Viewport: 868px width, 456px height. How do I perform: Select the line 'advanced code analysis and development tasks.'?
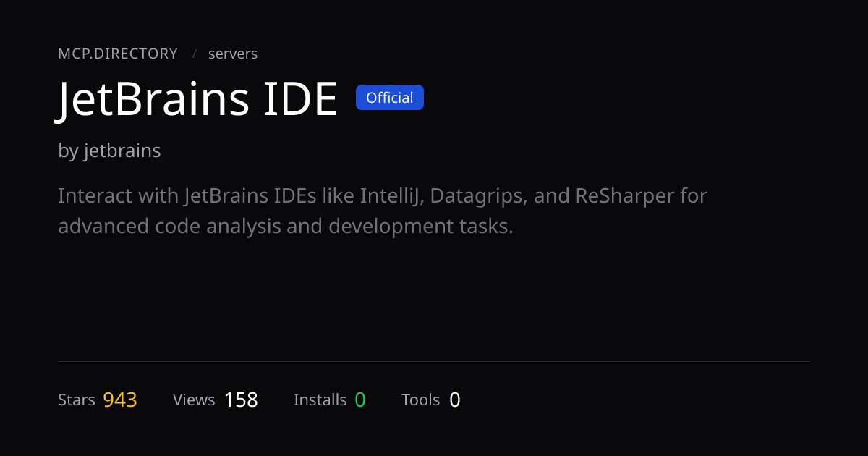click(x=286, y=227)
